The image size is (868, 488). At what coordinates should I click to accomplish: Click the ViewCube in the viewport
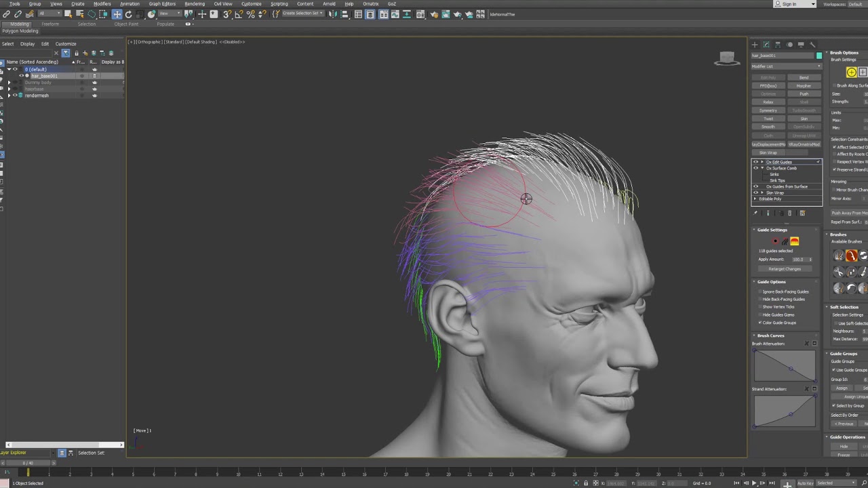click(727, 58)
